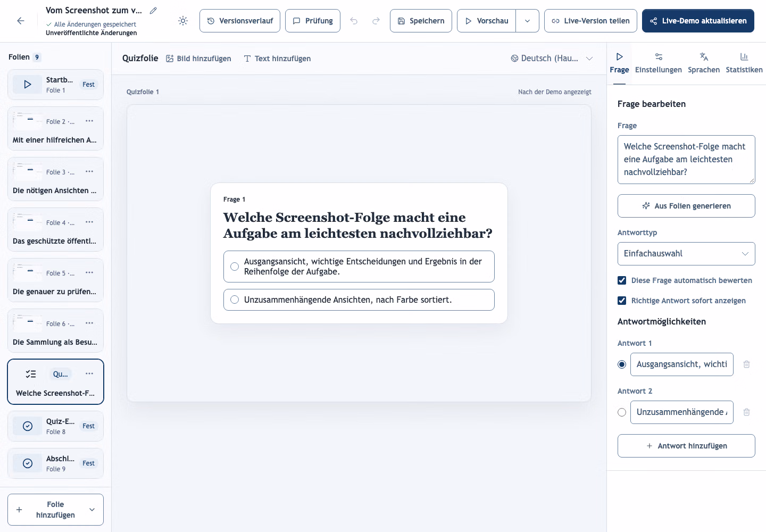
Task: Delete Antwort 1 with its trash icon
Action: point(746,364)
